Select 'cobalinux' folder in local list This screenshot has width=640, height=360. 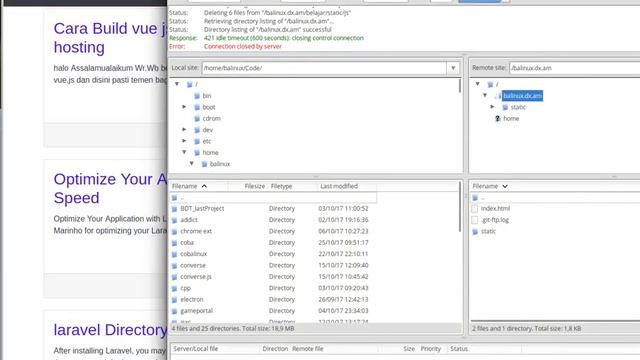(x=193, y=254)
